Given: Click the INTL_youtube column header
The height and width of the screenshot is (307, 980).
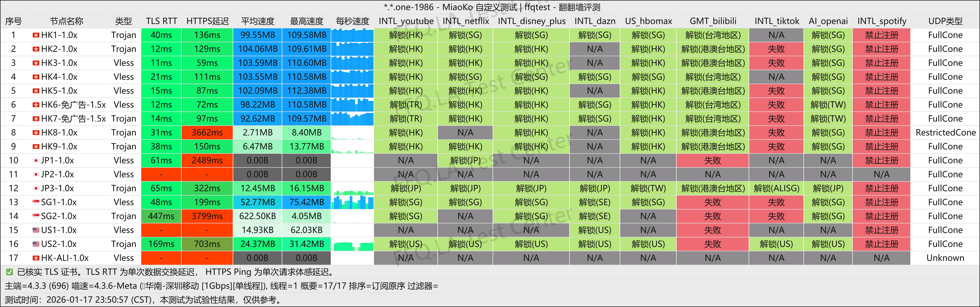Looking at the screenshot, I should click(x=406, y=21).
